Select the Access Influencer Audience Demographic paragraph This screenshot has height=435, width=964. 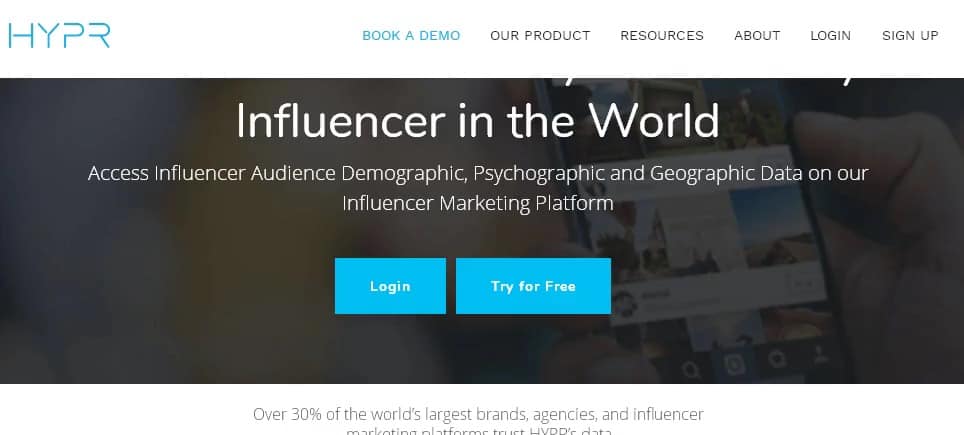[478, 188]
